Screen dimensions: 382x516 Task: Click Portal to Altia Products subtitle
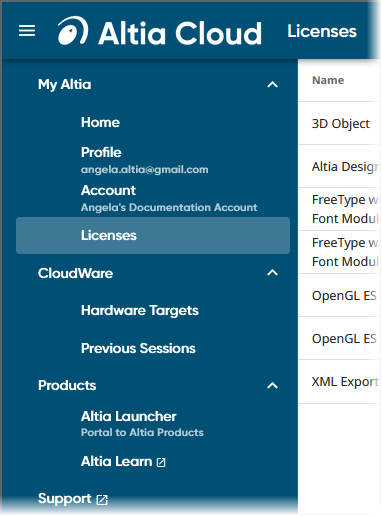pyautogui.click(x=142, y=432)
